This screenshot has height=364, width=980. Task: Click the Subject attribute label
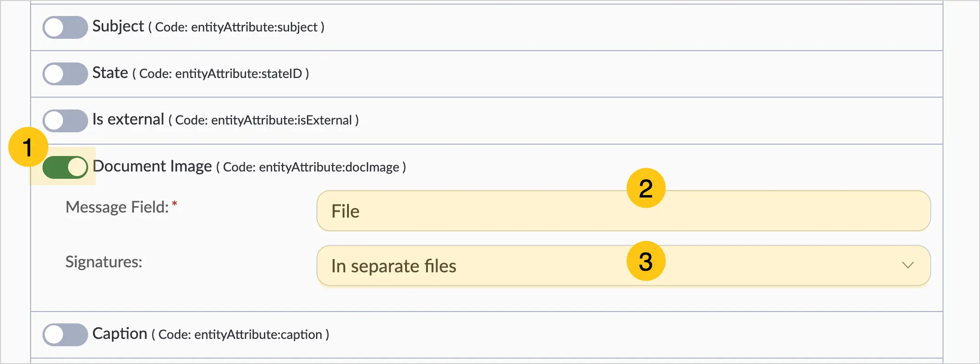click(x=118, y=26)
